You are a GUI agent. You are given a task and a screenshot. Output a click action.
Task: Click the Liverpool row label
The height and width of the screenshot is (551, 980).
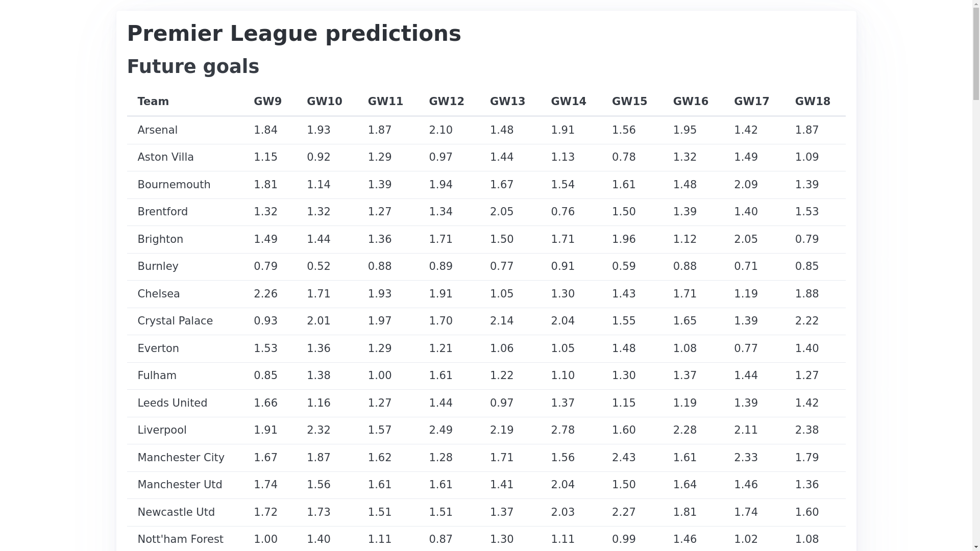[162, 430]
